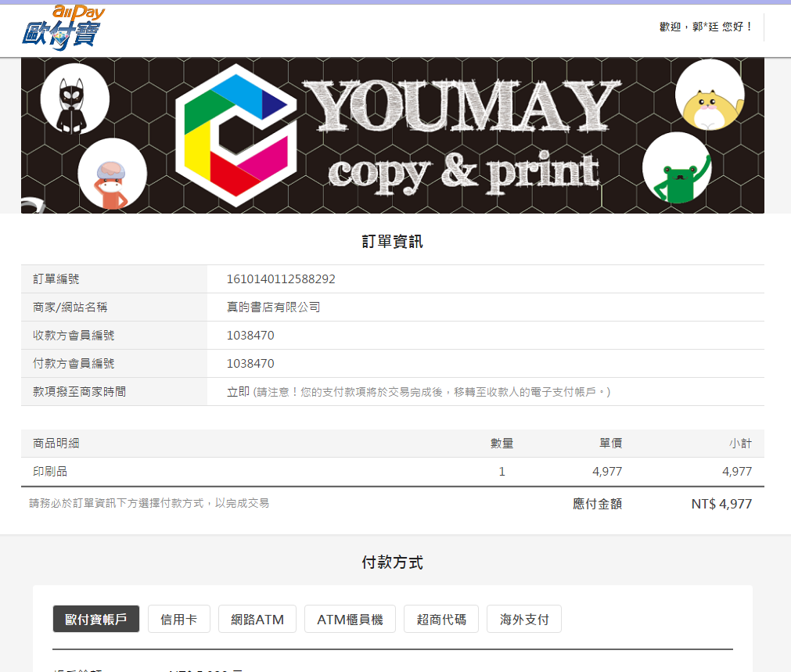Image resolution: width=791 pixels, height=672 pixels.
Task: Click the 印刷品 product item row
Action: click(x=50, y=472)
